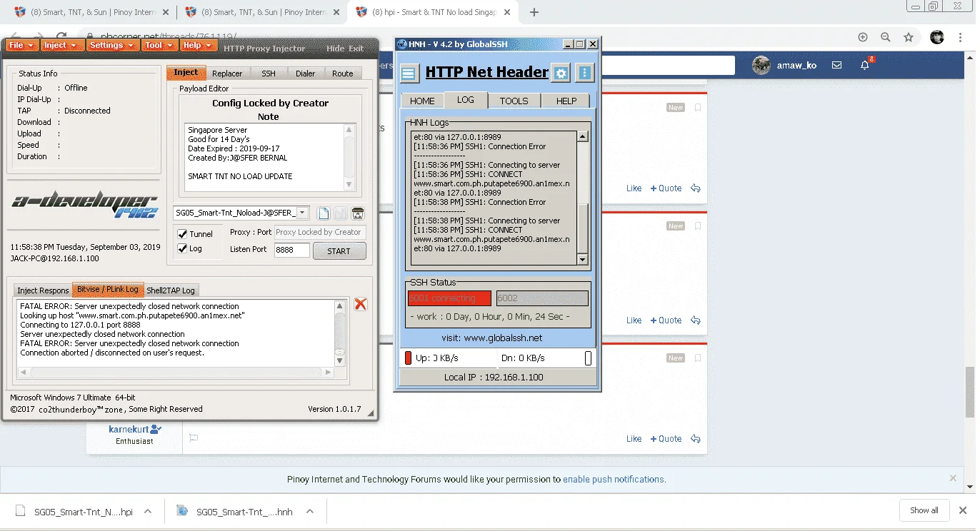Image resolution: width=980 pixels, height=531 pixels.
Task: Bookmark the second forum post
Action: (698, 226)
